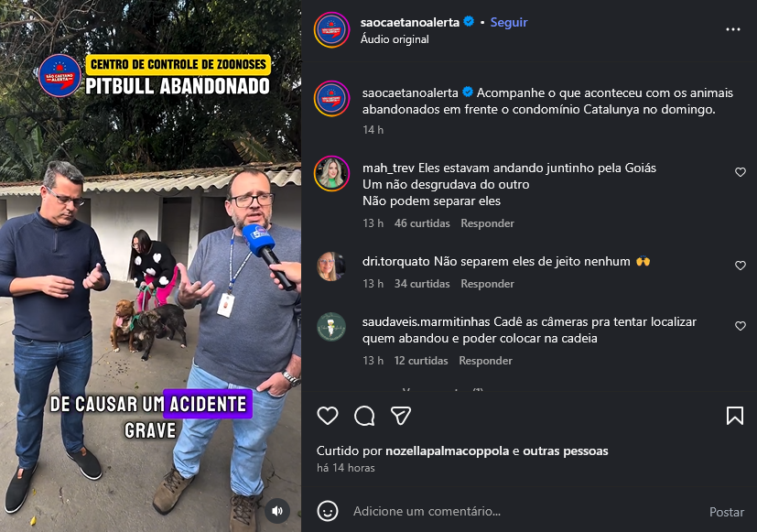Viewport: 757px width, 532px height.
Task: View 46 curtidas on mah_trev's comment
Action: 422,223
